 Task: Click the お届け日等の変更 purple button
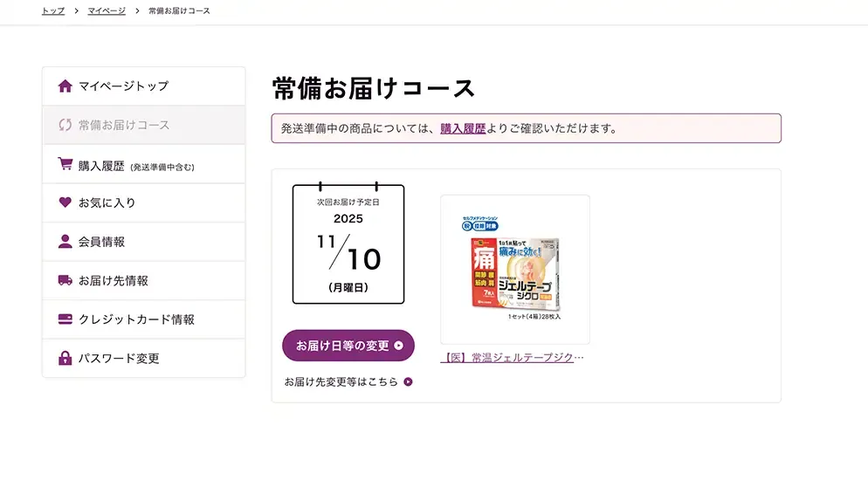click(348, 346)
